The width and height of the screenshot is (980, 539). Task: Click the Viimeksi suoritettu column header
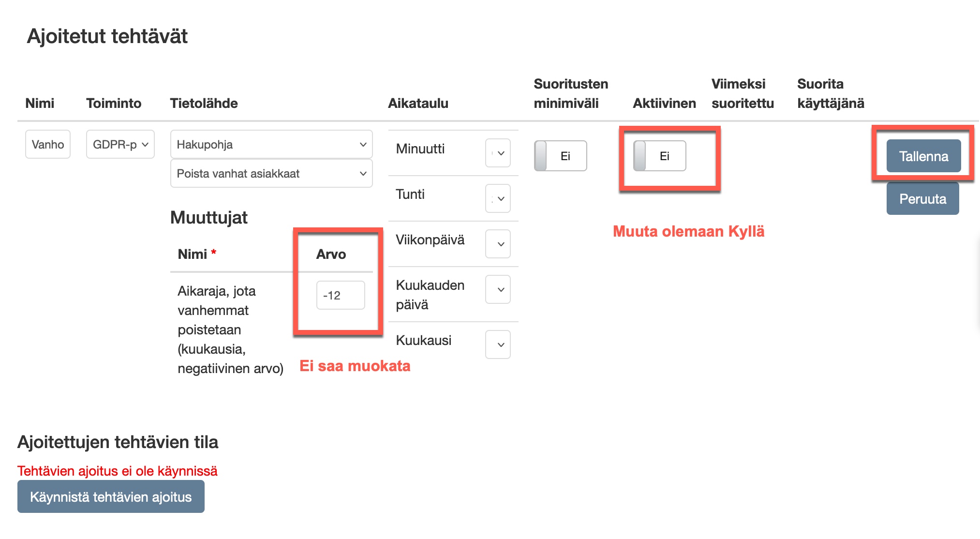pyautogui.click(x=742, y=93)
